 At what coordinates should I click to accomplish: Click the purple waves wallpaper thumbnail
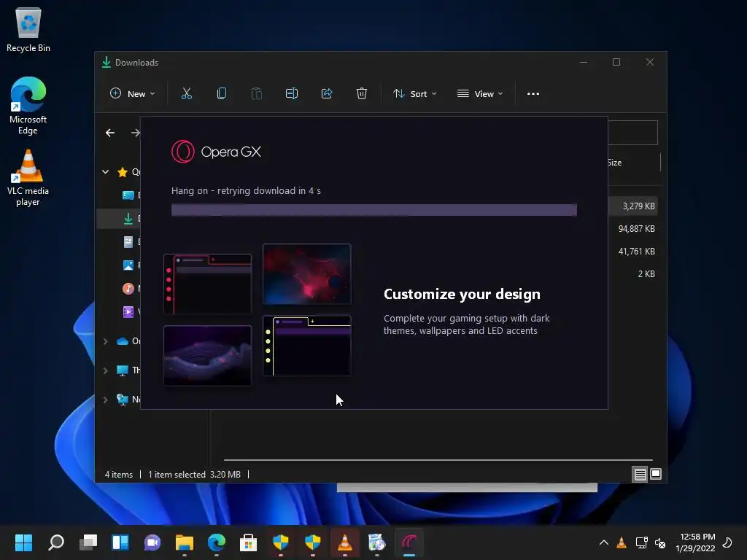[208, 356]
